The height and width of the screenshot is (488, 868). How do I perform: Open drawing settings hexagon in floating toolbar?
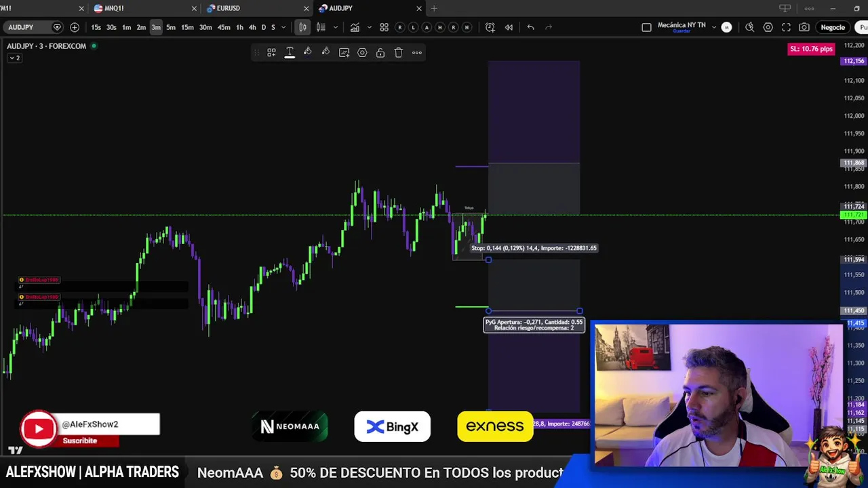[362, 52]
